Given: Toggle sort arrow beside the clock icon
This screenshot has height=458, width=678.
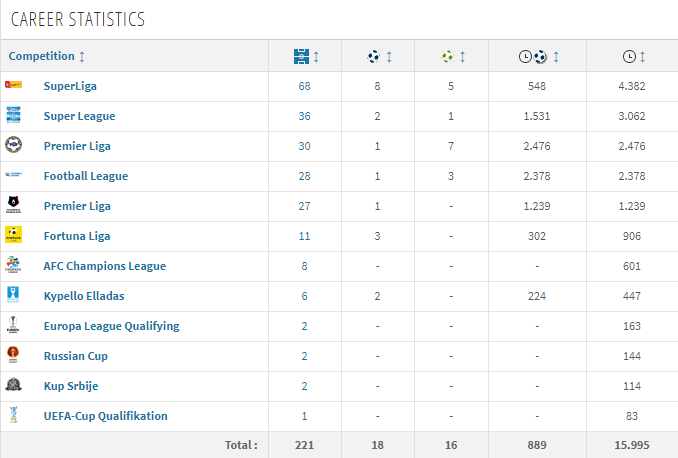Looking at the screenshot, I should pos(643,57).
